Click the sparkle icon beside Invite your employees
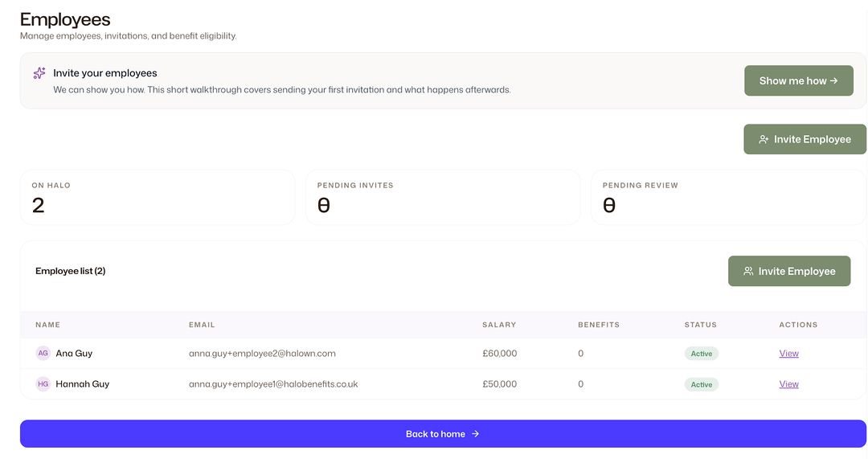The width and height of the screenshot is (868, 459). [x=39, y=73]
